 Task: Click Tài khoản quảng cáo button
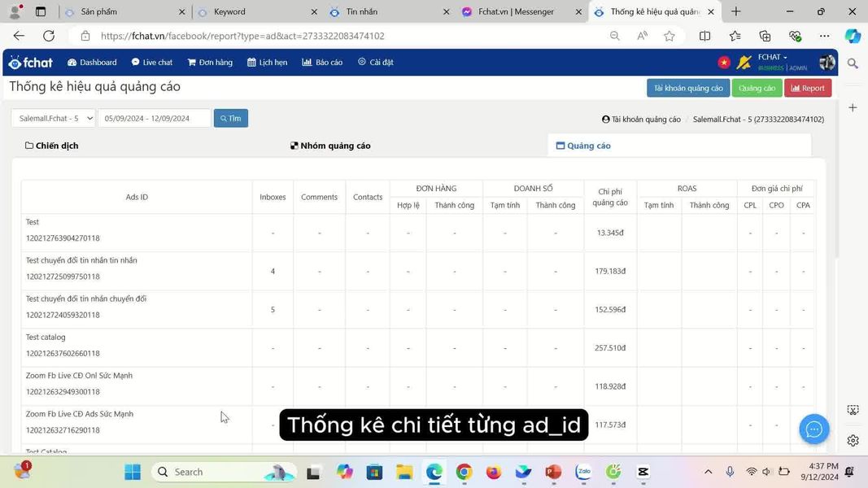(x=688, y=88)
